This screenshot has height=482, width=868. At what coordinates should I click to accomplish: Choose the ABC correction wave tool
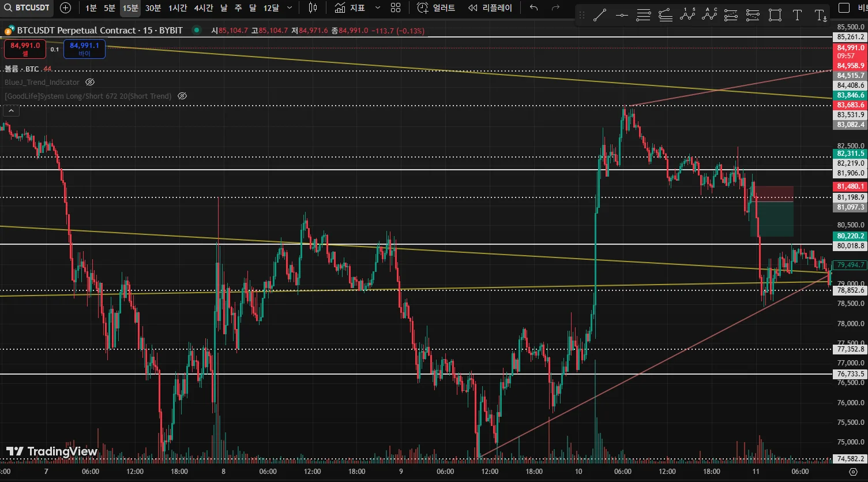pyautogui.click(x=709, y=16)
